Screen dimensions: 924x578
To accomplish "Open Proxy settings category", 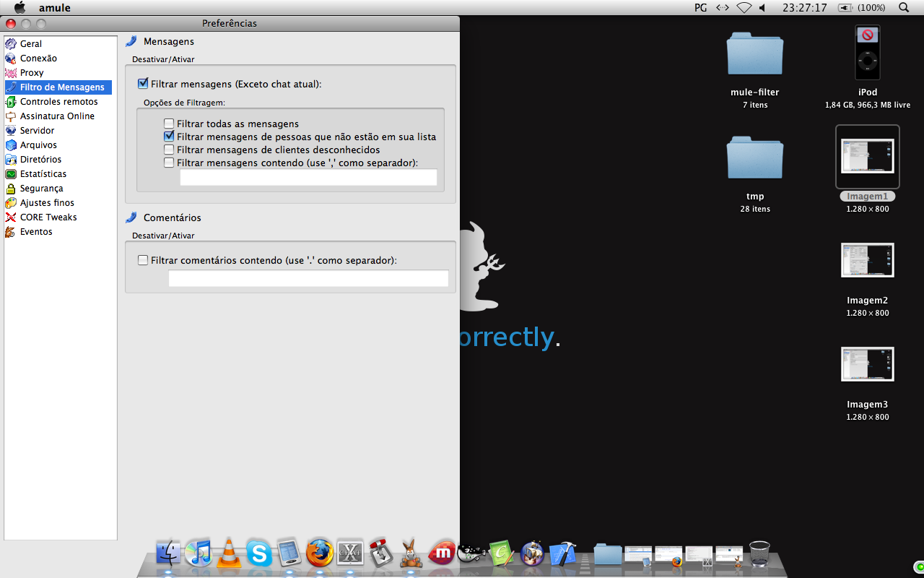I will pyautogui.click(x=31, y=73).
